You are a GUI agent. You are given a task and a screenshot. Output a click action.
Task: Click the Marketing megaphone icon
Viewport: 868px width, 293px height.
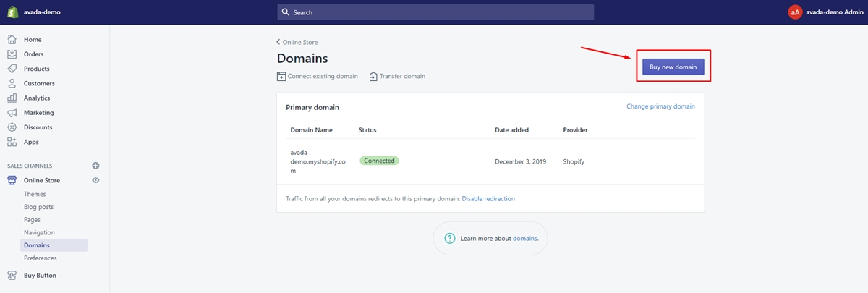point(12,113)
